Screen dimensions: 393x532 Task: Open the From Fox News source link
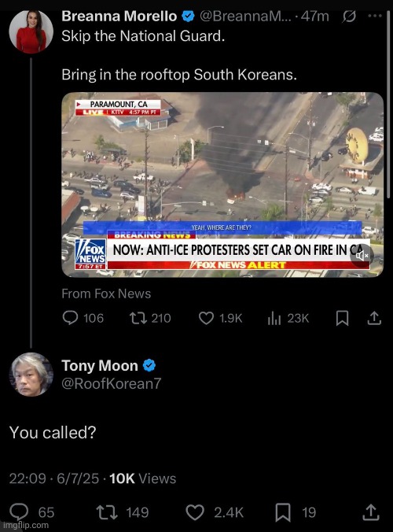106,294
